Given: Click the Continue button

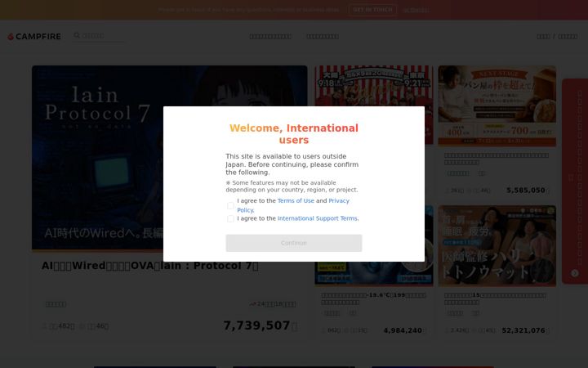Looking at the screenshot, I should point(294,243).
